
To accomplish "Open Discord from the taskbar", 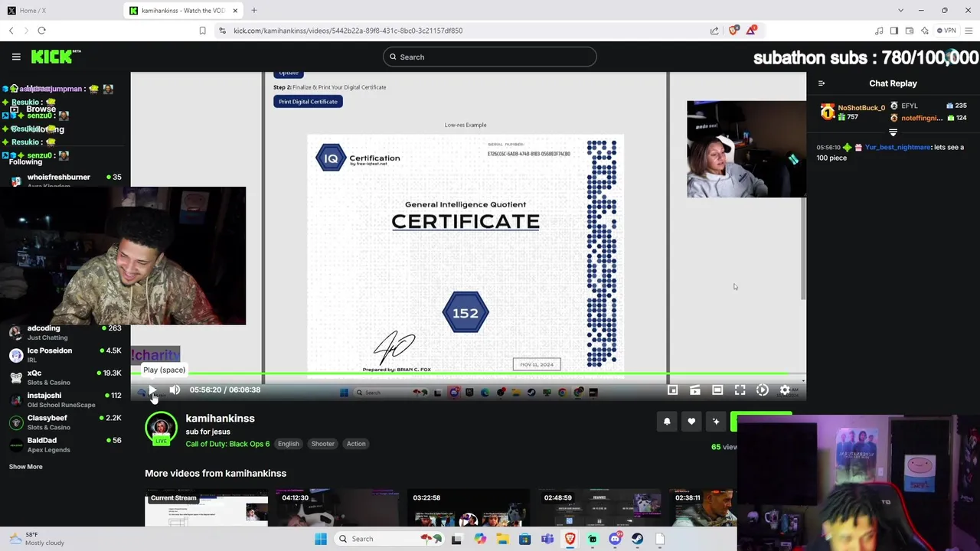I will pos(615,539).
